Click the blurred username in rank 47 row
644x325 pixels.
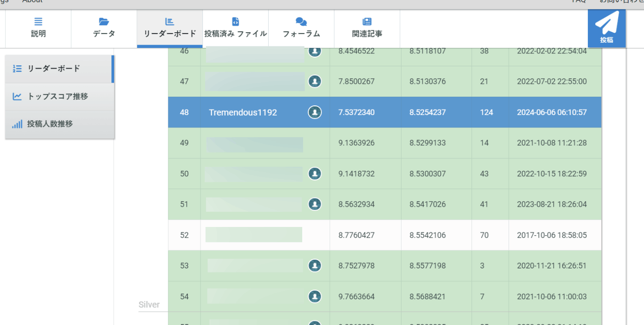(255, 81)
